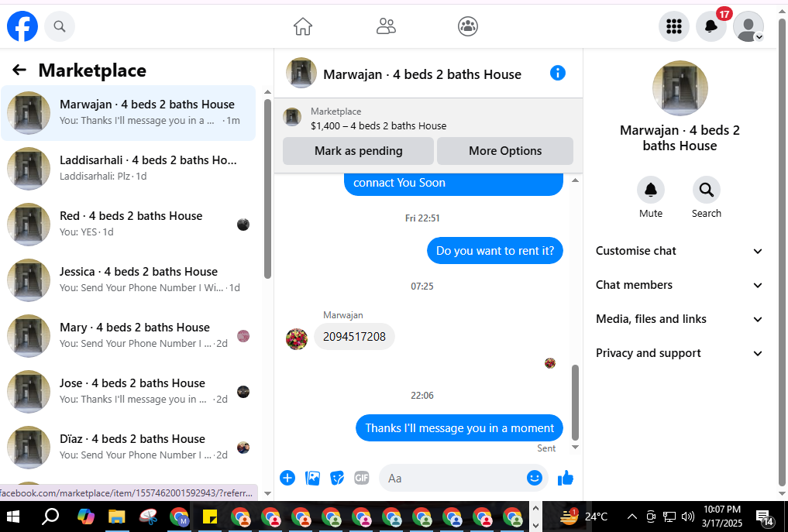Click 'Thanks I'll message you in a moment' bubble
The height and width of the screenshot is (532, 788).
(x=459, y=428)
